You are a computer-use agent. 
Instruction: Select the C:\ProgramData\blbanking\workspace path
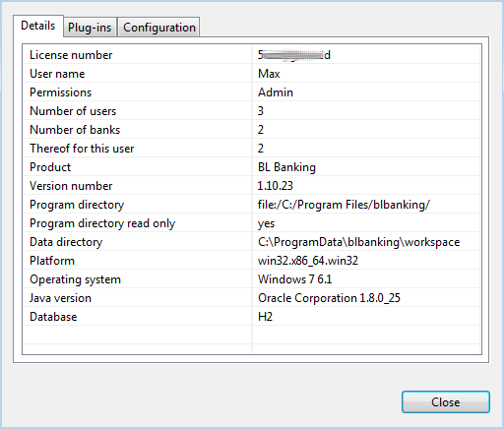click(358, 242)
